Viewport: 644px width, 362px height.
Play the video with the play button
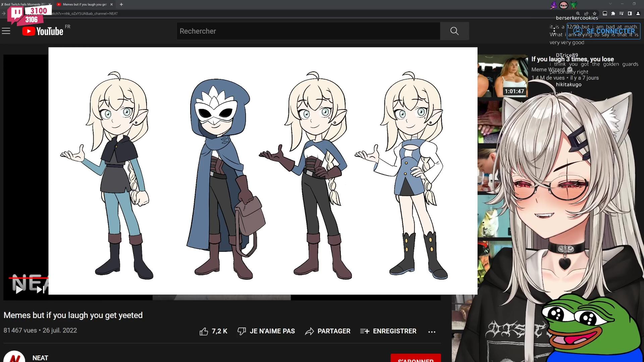[19, 289]
